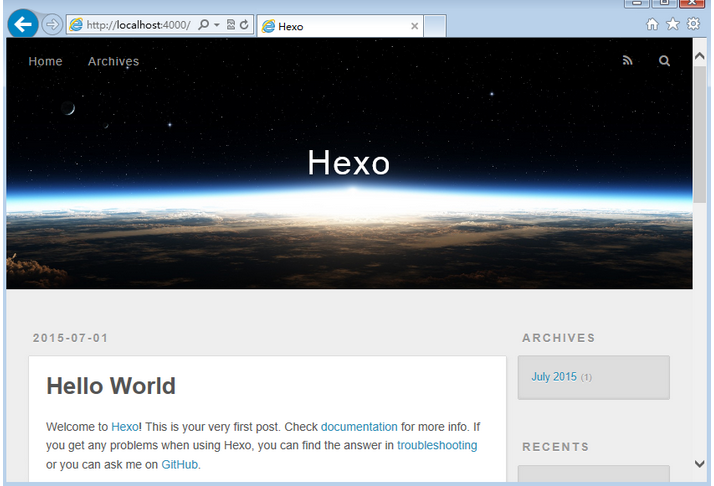Screen dimensions: 714x486
Task: Open the 2015-07-01 post date link
Action: [x=70, y=338]
